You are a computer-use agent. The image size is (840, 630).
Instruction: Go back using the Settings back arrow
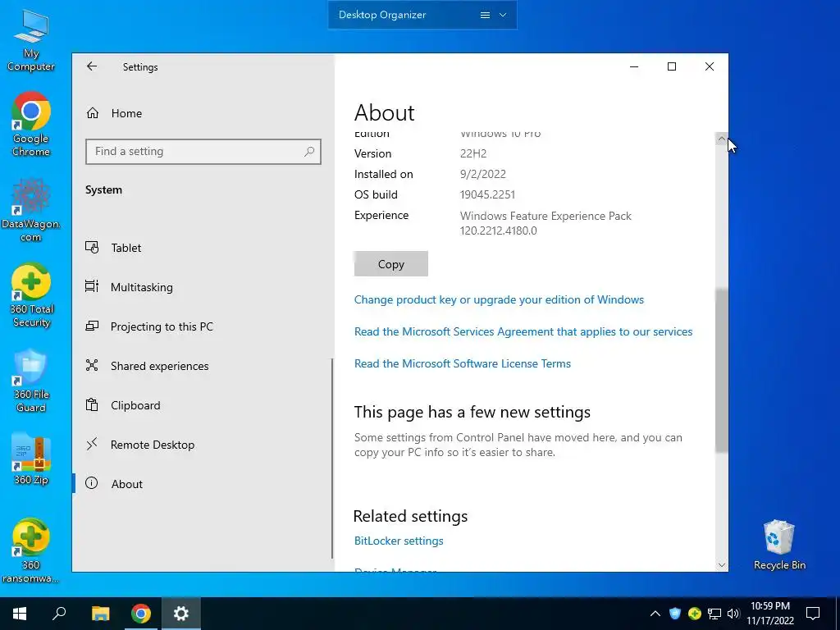point(92,66)
